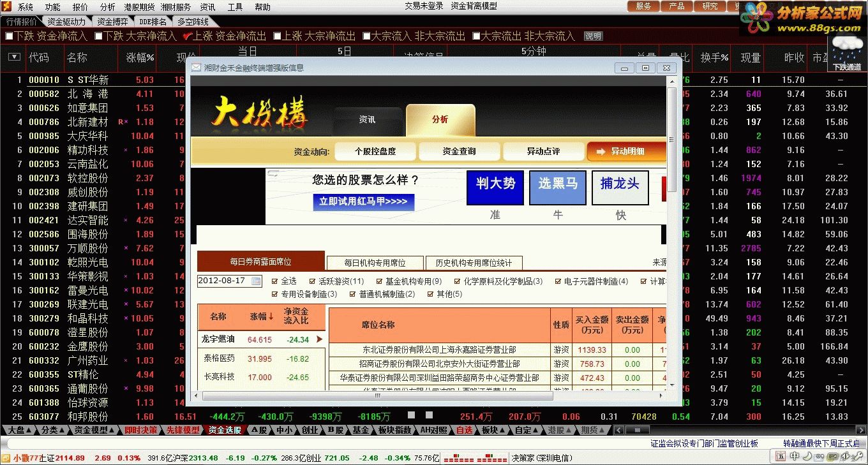Uncheck 基金机构专用(9) checkbox

click(379, 281)
